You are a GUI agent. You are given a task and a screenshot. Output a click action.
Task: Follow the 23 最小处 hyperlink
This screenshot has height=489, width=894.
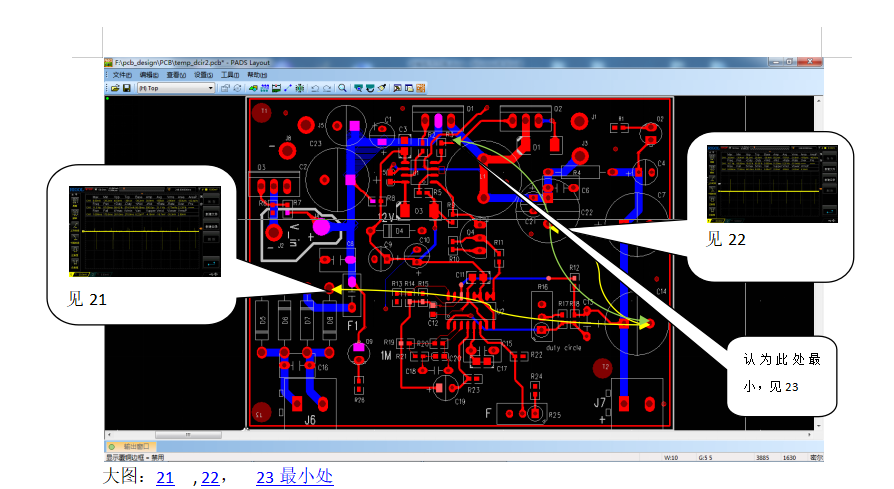(x=295, y=477)
